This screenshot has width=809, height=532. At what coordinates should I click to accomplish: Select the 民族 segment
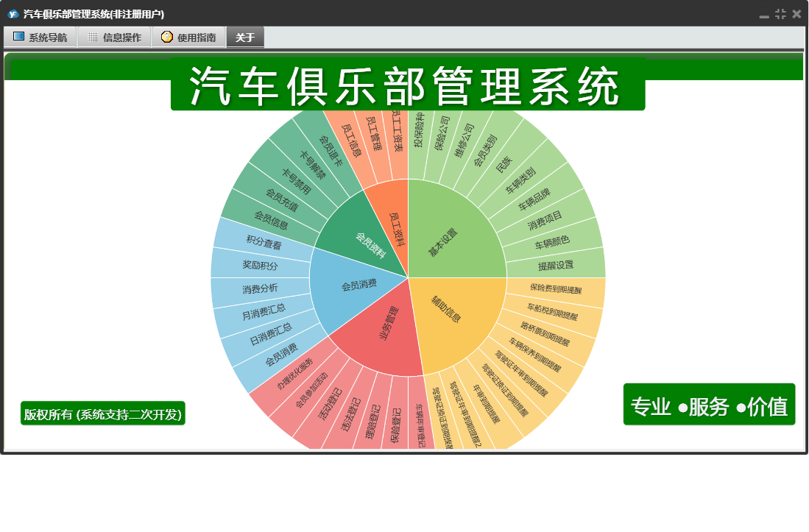click(x=504, y=165)
